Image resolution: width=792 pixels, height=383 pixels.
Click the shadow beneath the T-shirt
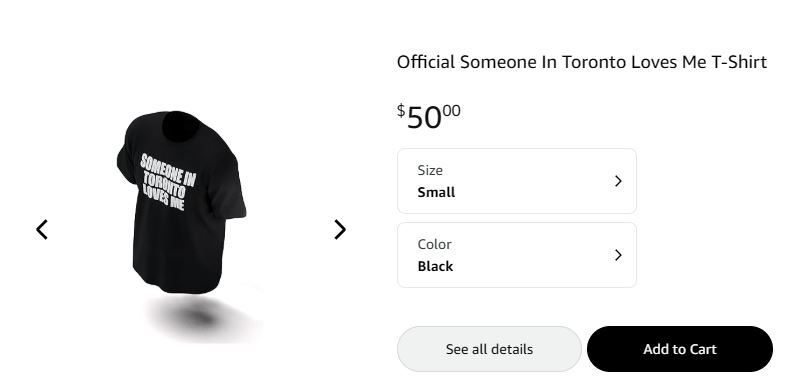point(202,317)
